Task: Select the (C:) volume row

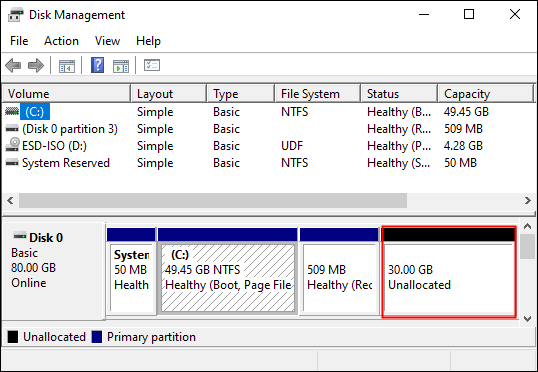Action: point(269,112)
